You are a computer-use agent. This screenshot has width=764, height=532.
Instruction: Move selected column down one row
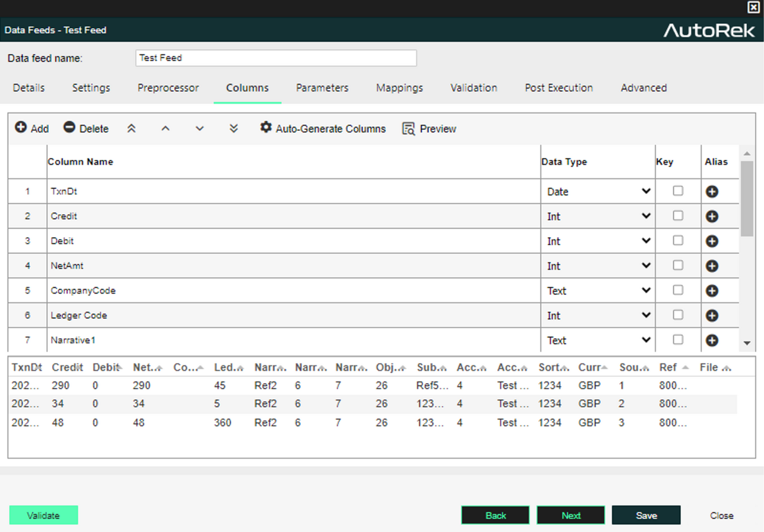click(x=200, y=129)
